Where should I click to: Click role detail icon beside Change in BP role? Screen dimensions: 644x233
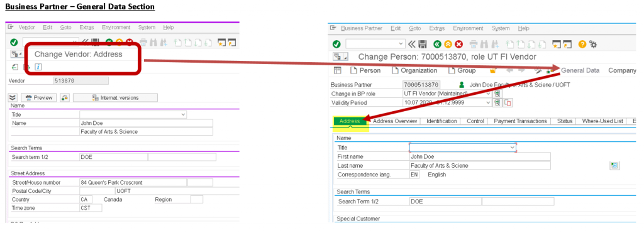click(x=497, y=94)
